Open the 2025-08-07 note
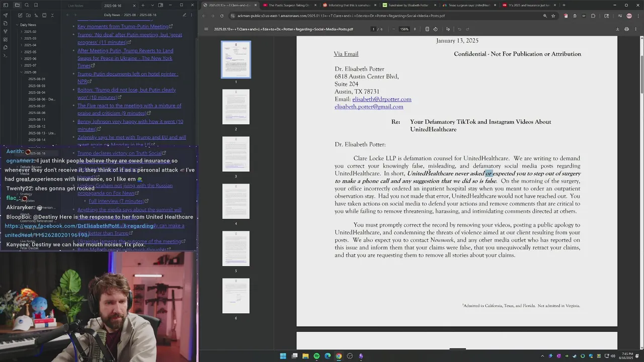This screenshot has height=362, width=644. pyautogui.click(x=37, y=106)
